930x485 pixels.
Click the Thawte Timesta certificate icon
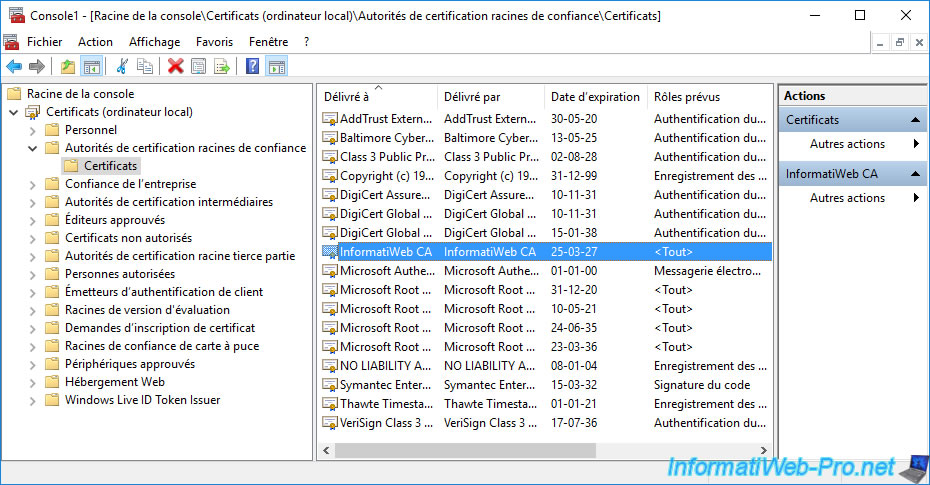[330, 404]
